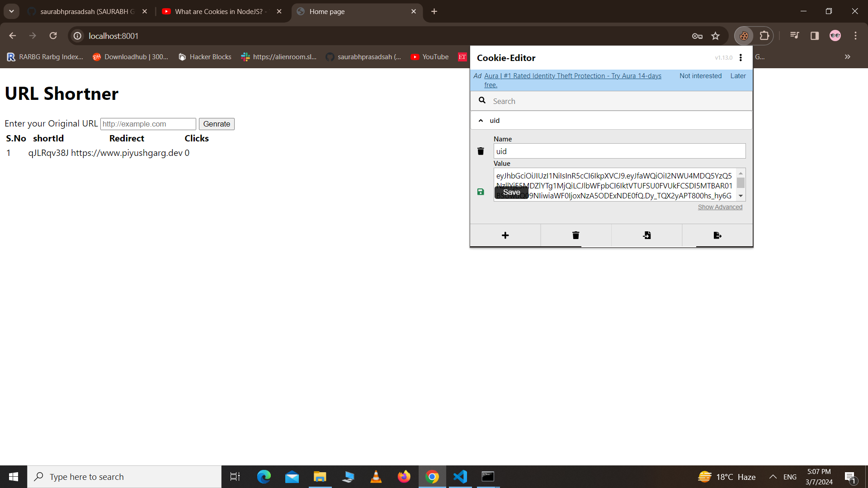The height and width of the screenshot is (488, 868).
Task: Click the delete all cookies icon
Action: tap(576, 235)
